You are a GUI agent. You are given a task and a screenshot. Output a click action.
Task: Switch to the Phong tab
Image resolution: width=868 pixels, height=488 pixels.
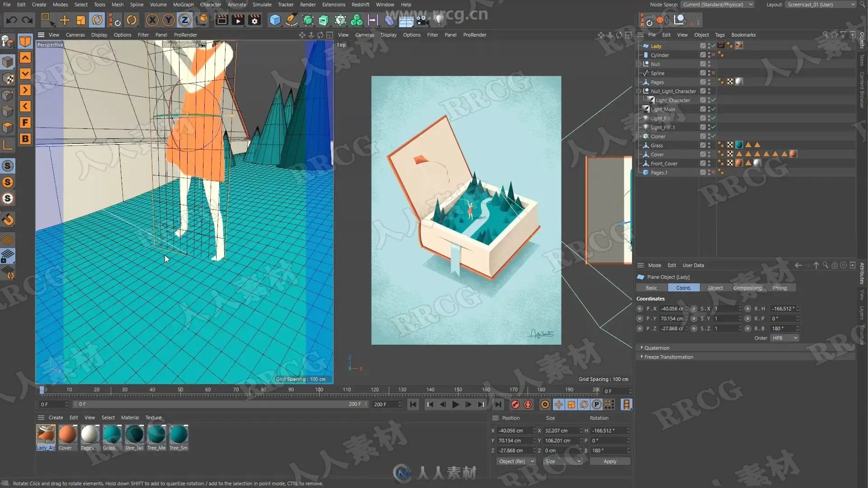[779, 288]
